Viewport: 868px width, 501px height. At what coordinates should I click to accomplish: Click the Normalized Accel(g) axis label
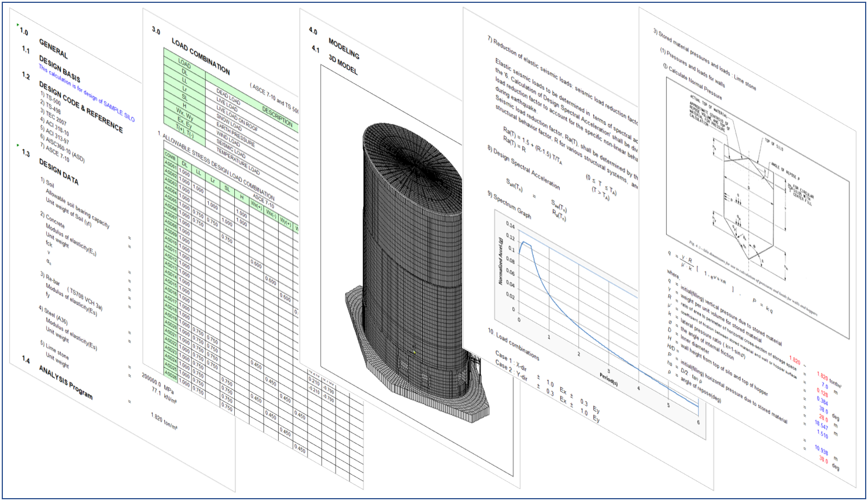tap(501, 260)
